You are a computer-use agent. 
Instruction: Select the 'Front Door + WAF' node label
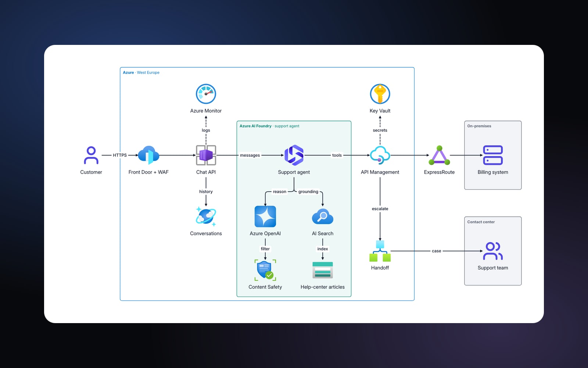pos(148,172)
